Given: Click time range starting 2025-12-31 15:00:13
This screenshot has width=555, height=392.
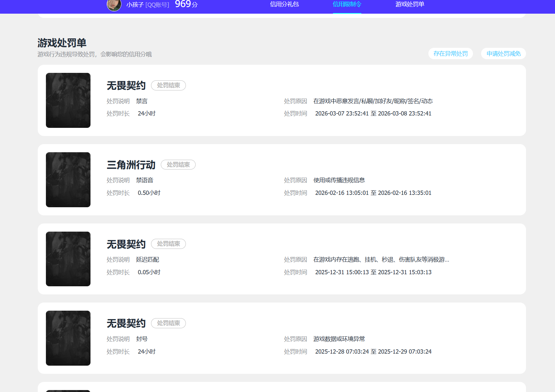Looking at the screenshot, I should coord(373,272).
